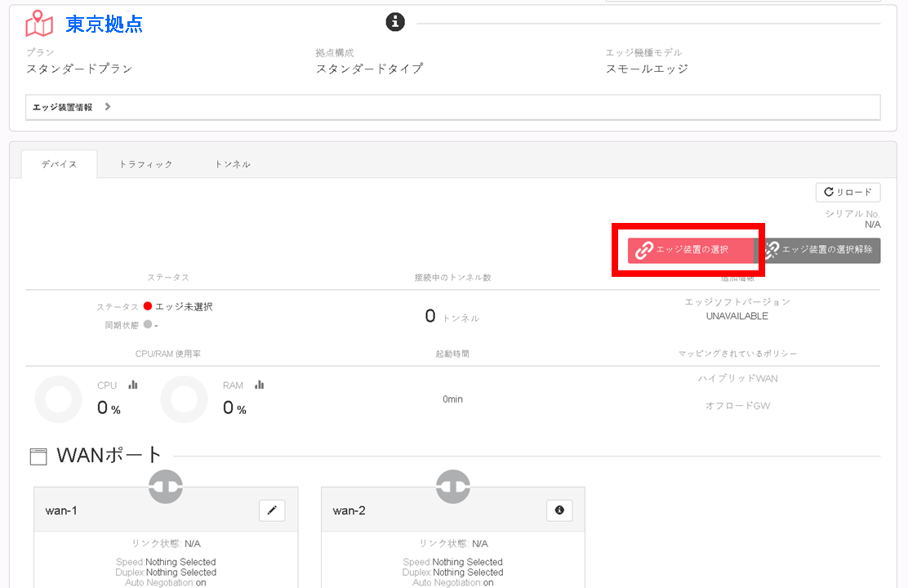908x588 pixels.
Task: Switch to the トラフィック tab
Action: point(146,164)
